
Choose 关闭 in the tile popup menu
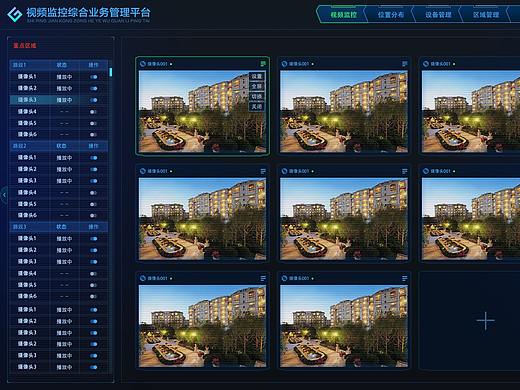257,106
